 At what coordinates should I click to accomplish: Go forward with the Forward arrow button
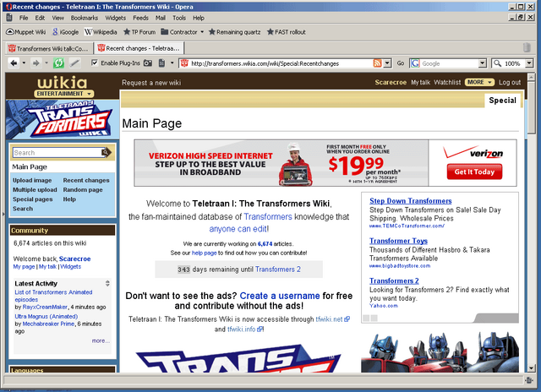click(x=36, y=63)
